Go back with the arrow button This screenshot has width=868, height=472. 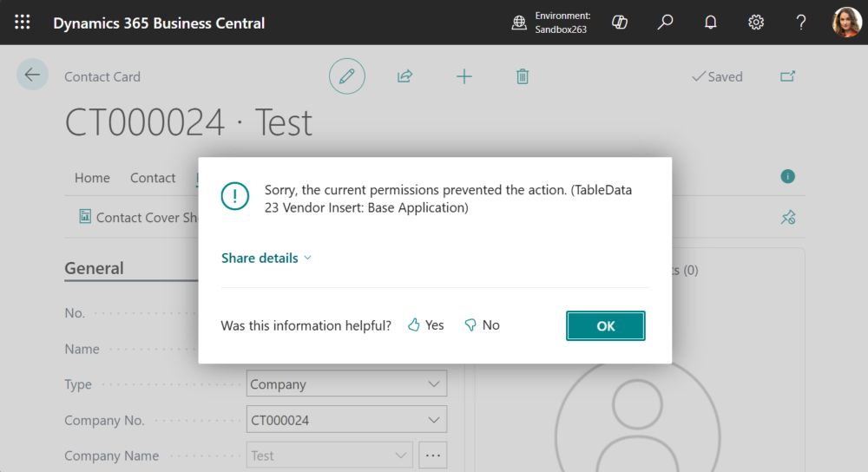point(32,74)
